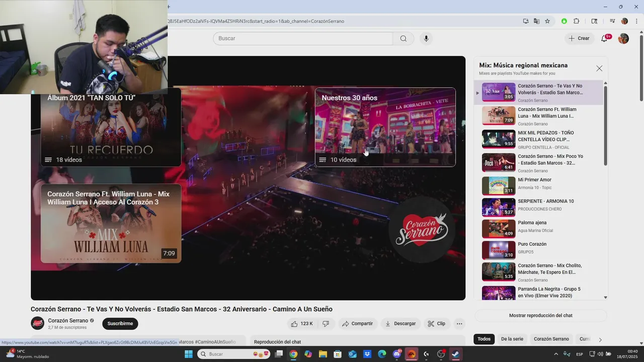This screenshot has width=644, height=362.
Task: Select the Todos filter chip
Action: point(484,339)
